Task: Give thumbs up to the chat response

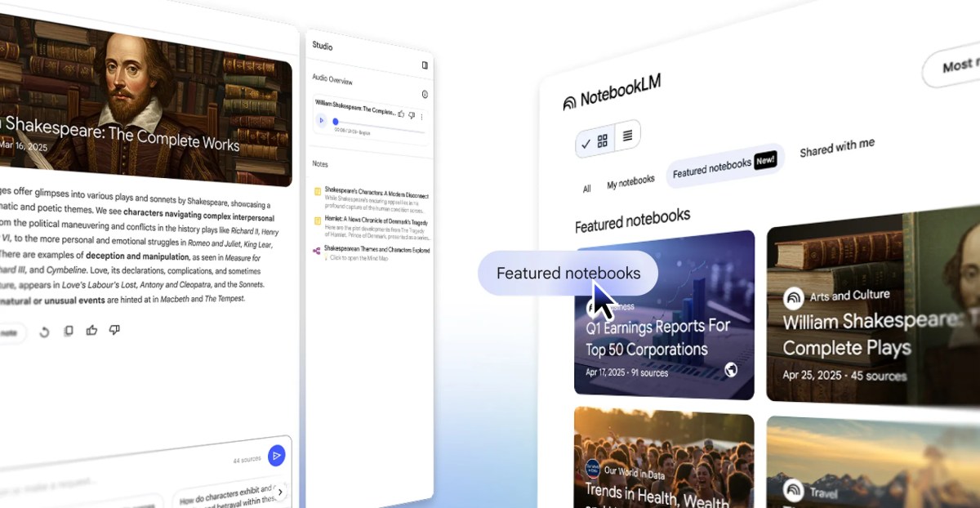Action: [91, 330]
